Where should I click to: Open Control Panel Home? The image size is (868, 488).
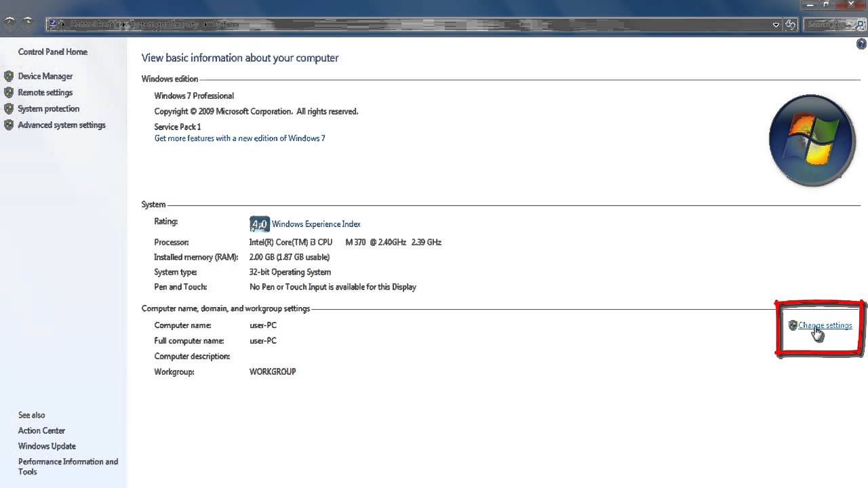(x=53, y=52)
